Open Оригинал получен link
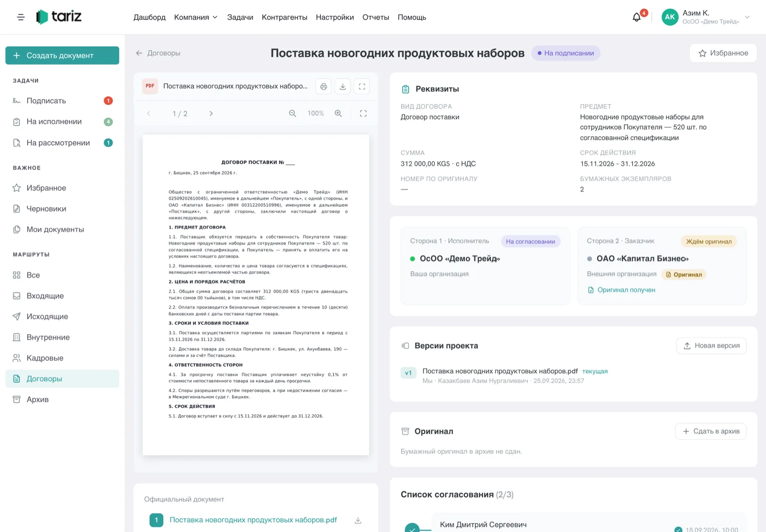Viewport: 766px width, 532px height. coord(621,290)
